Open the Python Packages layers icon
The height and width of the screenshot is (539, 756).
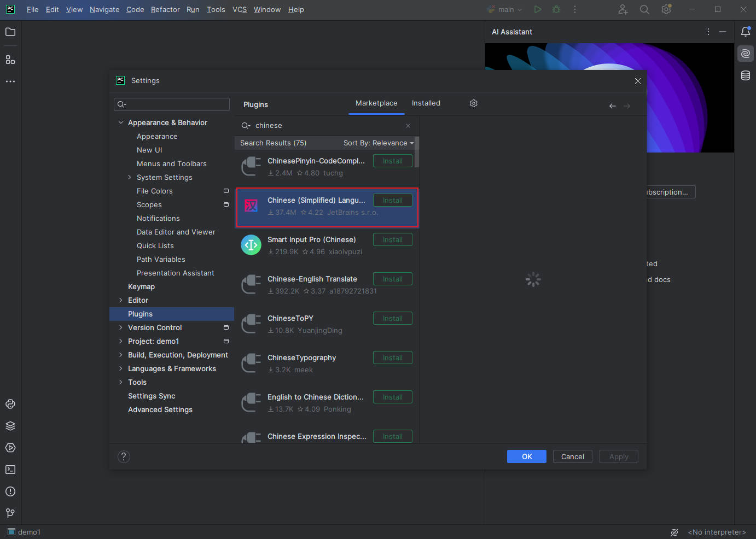click(x=10, y=426)
